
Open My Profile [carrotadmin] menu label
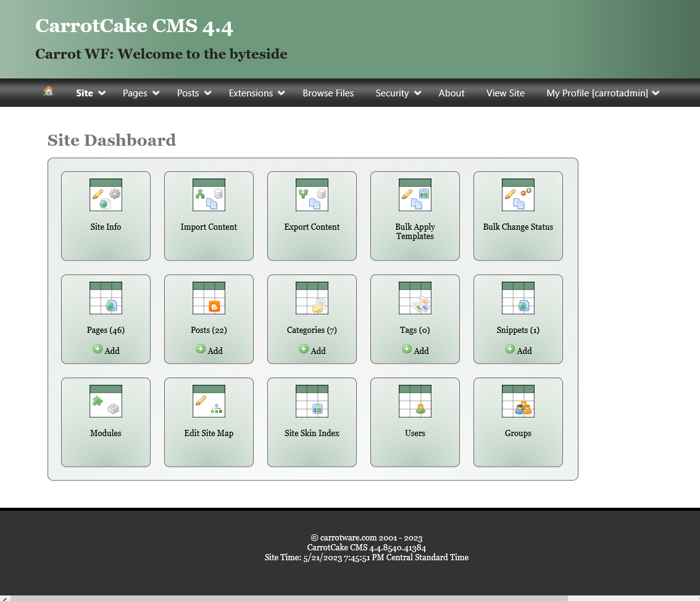tap(597, 93)
